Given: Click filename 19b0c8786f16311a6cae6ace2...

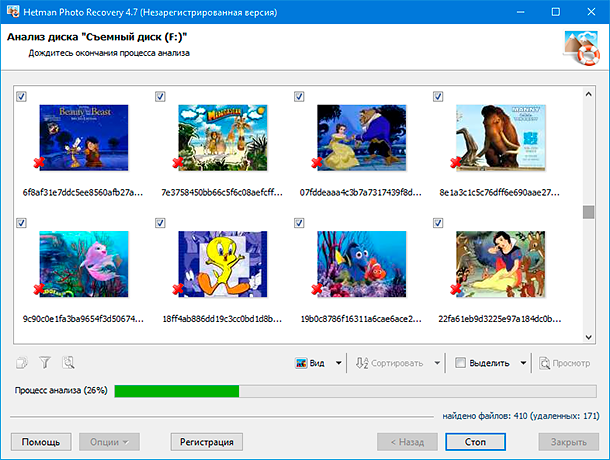Looking at the screenshot, I should pos(361,319).
